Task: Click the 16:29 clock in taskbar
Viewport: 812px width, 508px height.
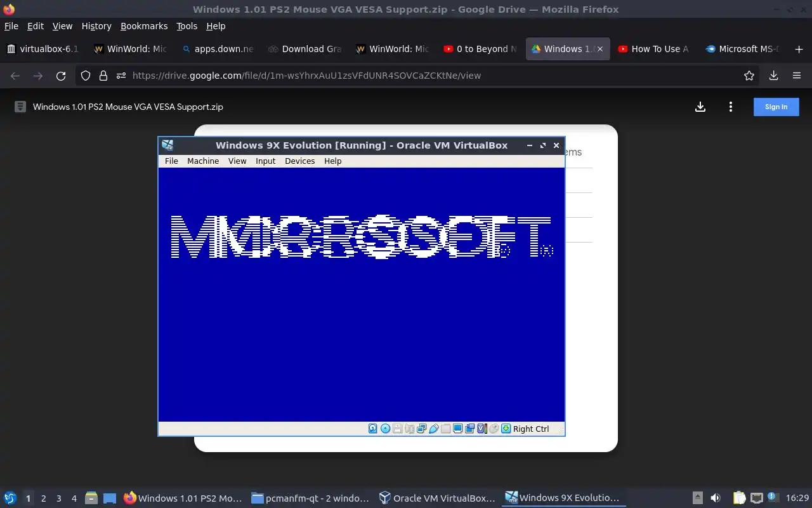Action: [797, 498]
